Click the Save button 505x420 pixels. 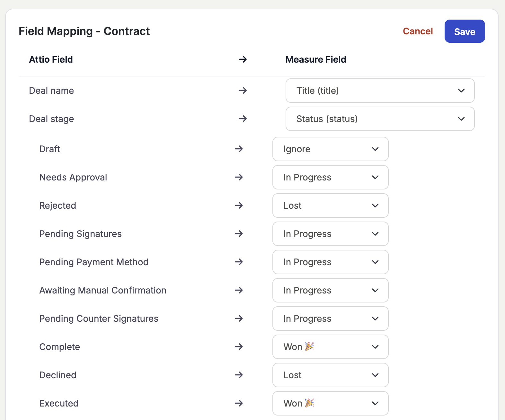(x=465, y=31)
